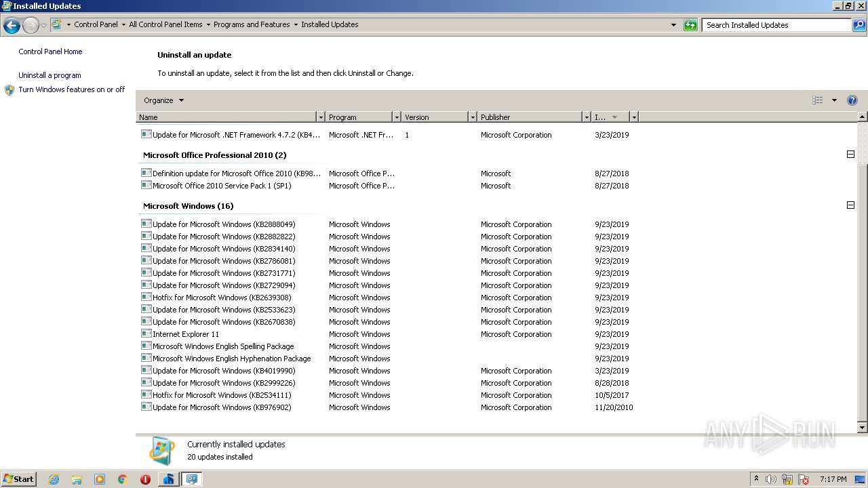Click the volume speaker tray icon

[771, 479]
